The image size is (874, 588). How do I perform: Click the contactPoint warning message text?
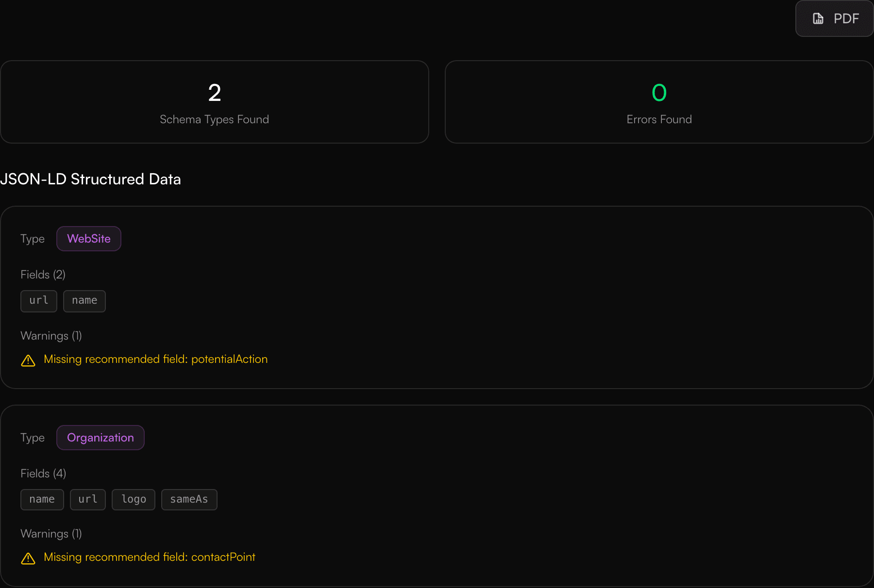click(x=150, y=557)
